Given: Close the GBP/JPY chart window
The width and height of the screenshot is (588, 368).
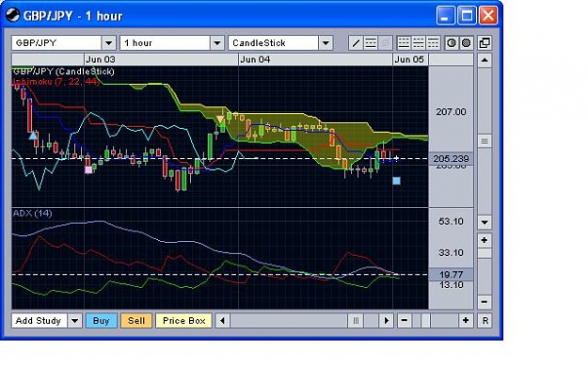Looking at the screenshot, I should click(488, 16).
